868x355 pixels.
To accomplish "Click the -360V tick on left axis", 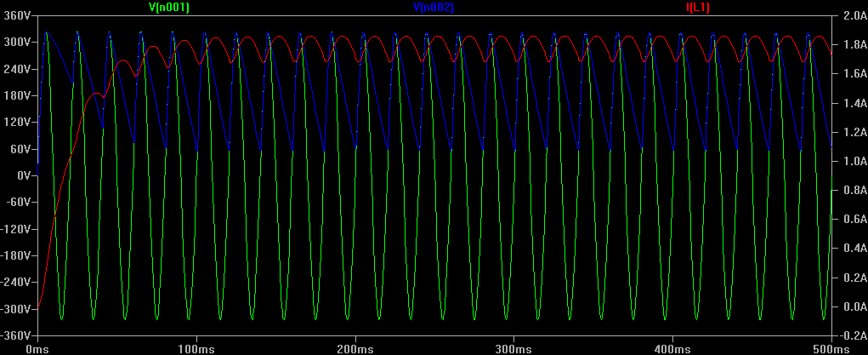I will point(15,335).
